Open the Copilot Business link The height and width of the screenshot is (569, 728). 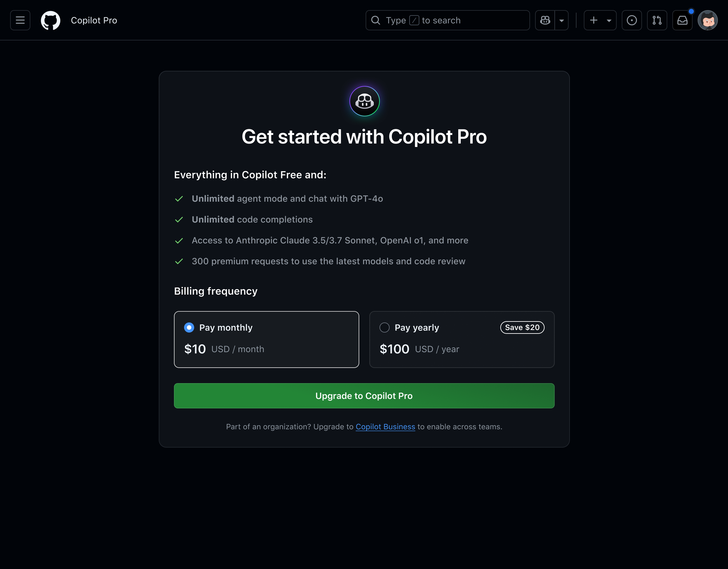tap(385, 427)
